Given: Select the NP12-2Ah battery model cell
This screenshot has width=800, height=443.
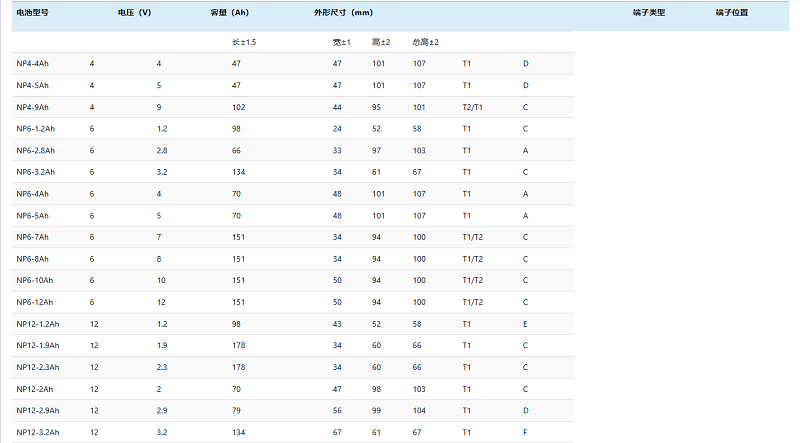Looking at the screenshot, I should coord(34,388).
